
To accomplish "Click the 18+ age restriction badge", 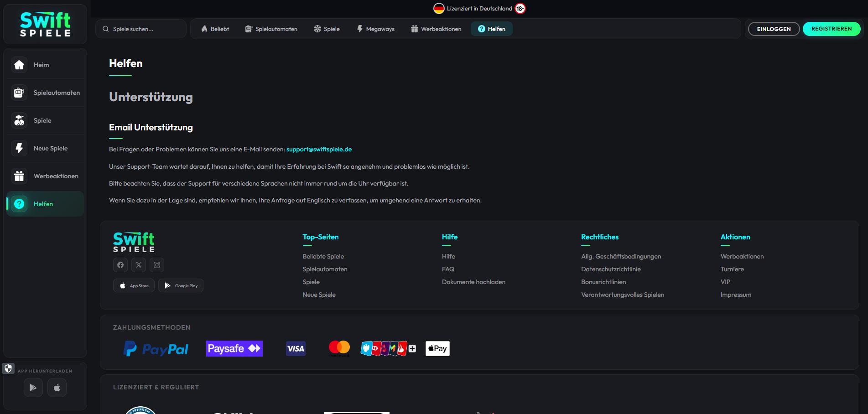I will (520, 8).
